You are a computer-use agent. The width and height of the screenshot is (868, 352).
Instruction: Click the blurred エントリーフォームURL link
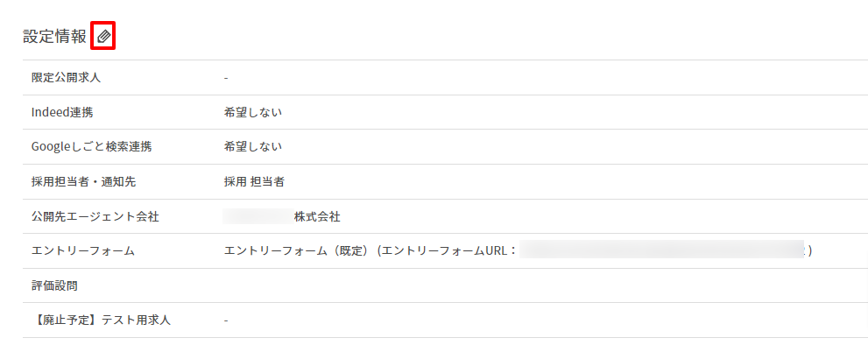661,250
